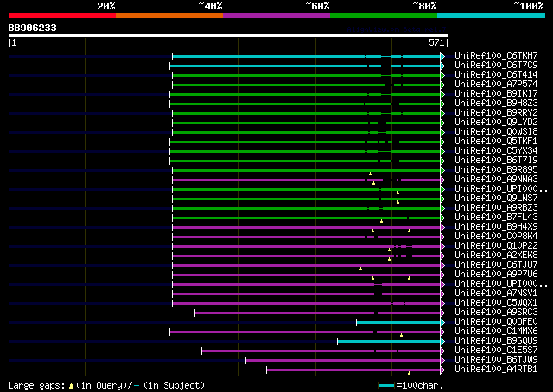This screenshot has width=553, height=392.
Task: Select the UniRef100_B6TJW9 label
Action: [496, 360]
